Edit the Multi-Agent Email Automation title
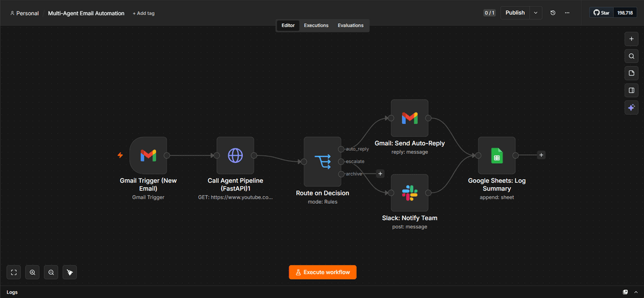Screen dimensions: 644x298 coord(86,13)
